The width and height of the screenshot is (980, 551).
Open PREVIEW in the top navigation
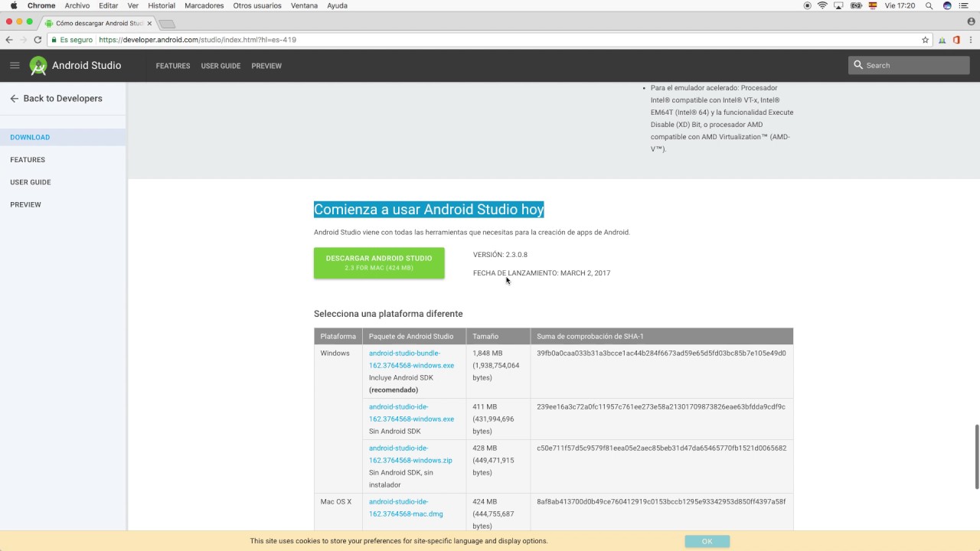[266, 66]
